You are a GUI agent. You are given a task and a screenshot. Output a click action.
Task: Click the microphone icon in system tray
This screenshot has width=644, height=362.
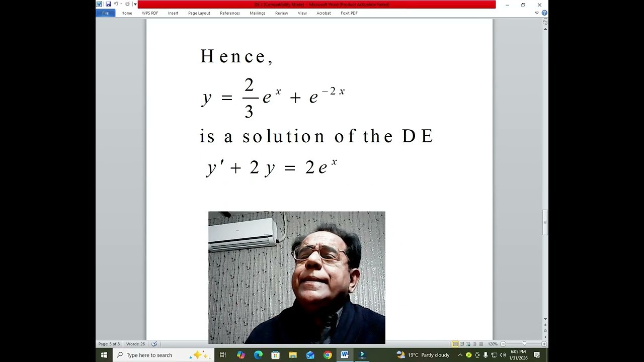tap(486, 355)
